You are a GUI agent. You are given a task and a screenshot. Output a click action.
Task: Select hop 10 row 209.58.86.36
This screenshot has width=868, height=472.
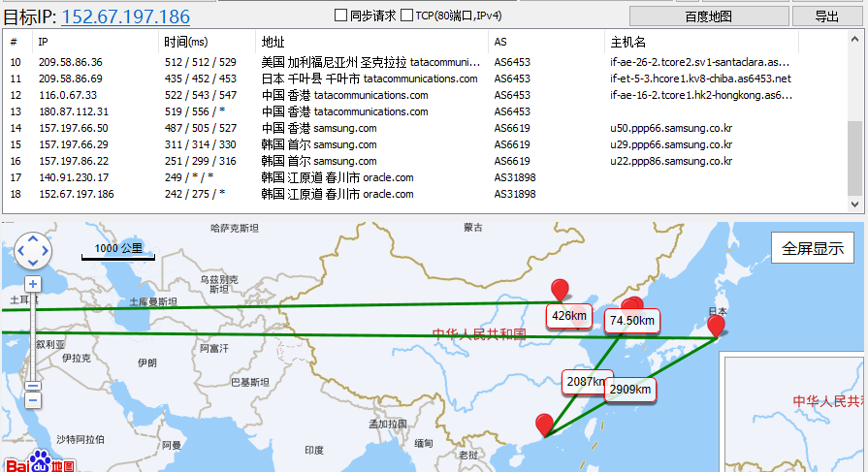point(424,62)
